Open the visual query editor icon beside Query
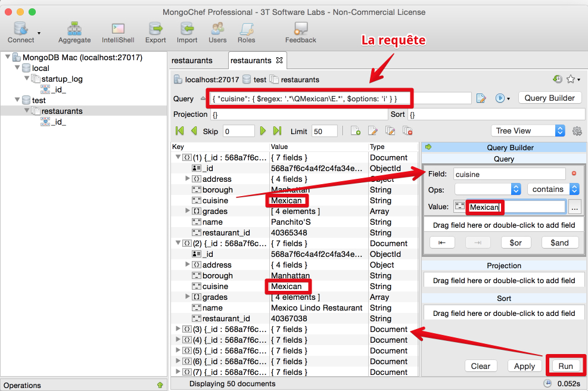Image resolution: width=588 pixels, height=391 pixels. click(481, 98)
